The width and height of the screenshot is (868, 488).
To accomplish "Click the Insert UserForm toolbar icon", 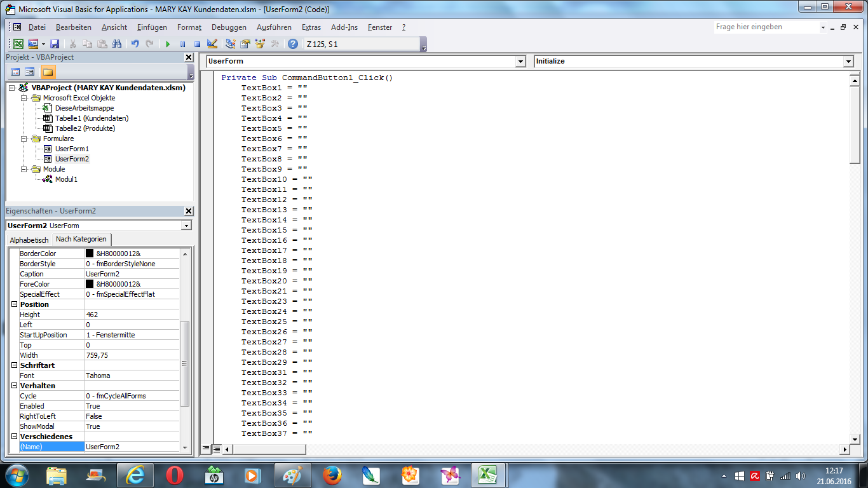I will (x=33, y=44).
